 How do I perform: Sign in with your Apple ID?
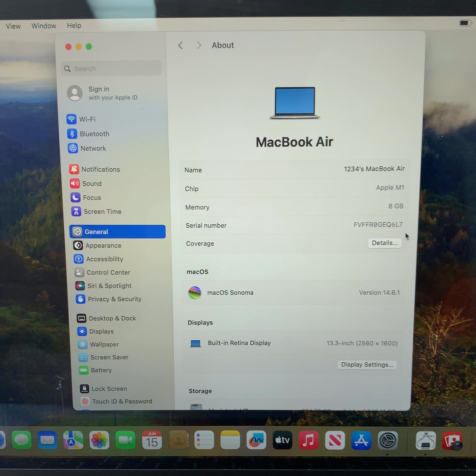[x=102, y=93]
